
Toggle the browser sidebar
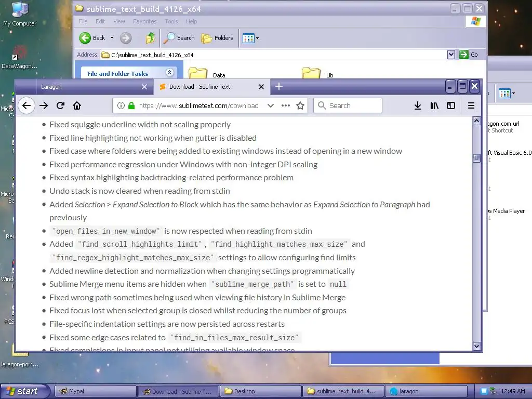pyautogui.click(x=451, y=105)
